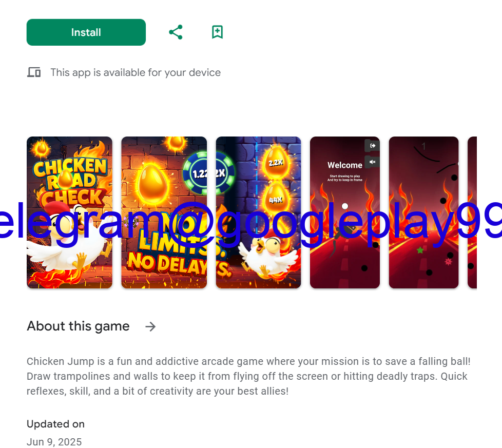Viewport: 502px width, 448px height.
Task: Click the exit icon in Welcome screenshot
Action: pos(372,146)
